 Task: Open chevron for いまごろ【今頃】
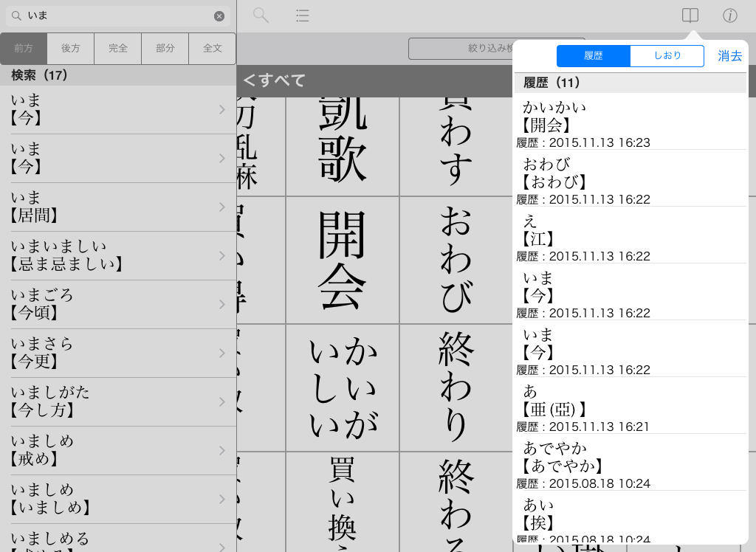(222, 304)
